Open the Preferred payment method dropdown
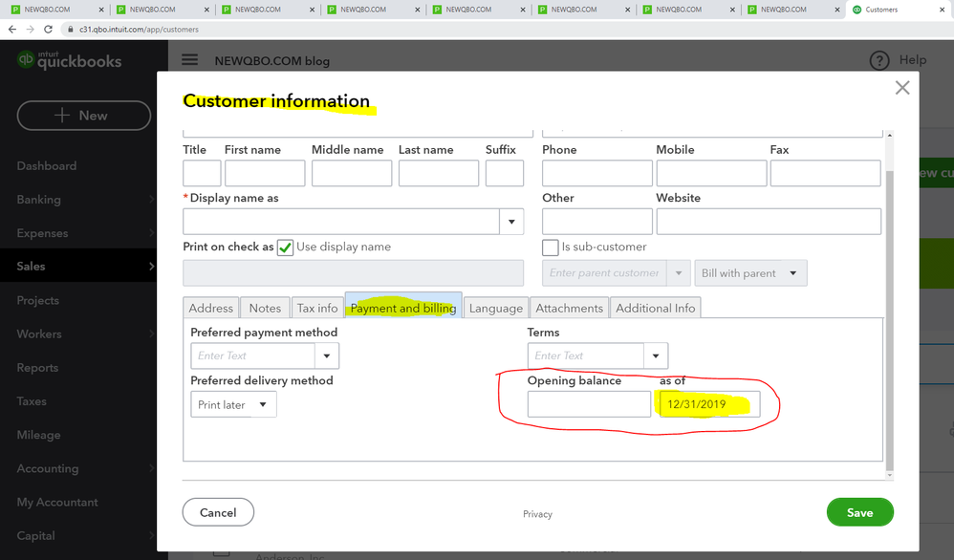The width and height of the screenshot is (954, 560). click(327, 355)
